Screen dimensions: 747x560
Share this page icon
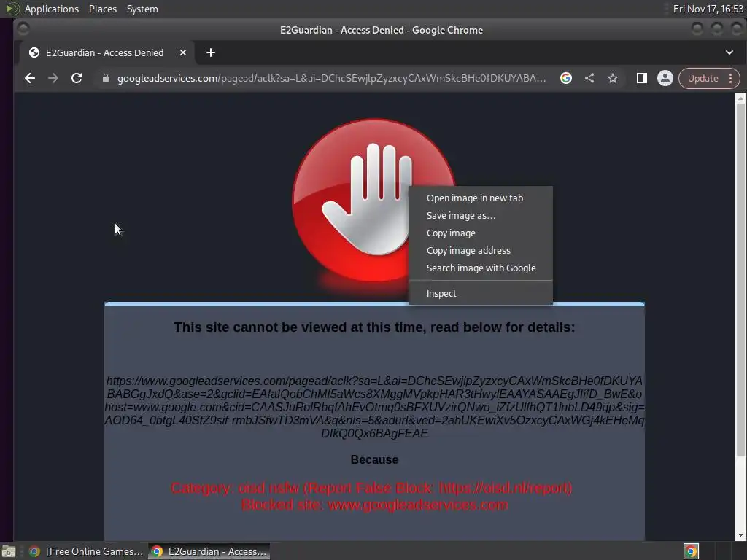[589, 78]
